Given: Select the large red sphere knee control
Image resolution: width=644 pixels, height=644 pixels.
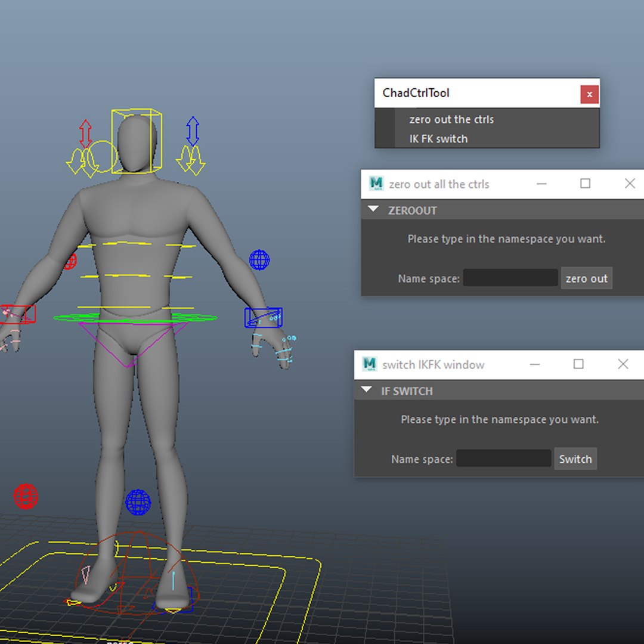Looking at the screenshot, I should [x=26, y=496].
